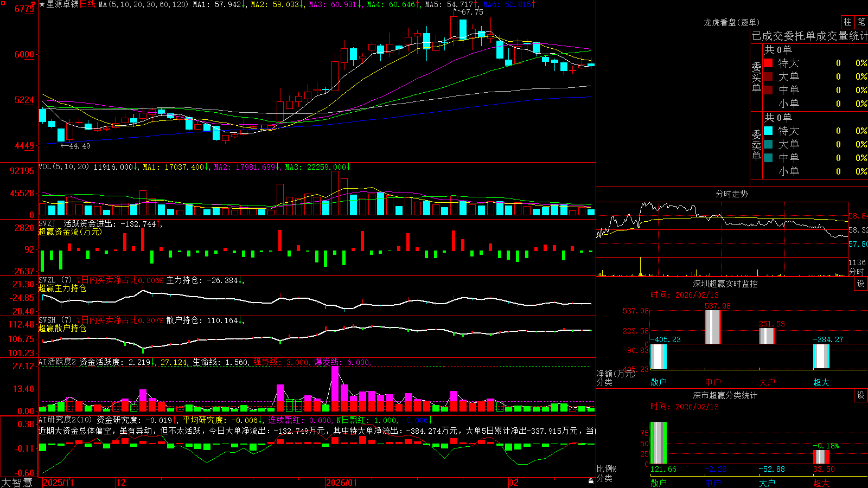Click the 超赢散户持仓 label

[62, 328]
